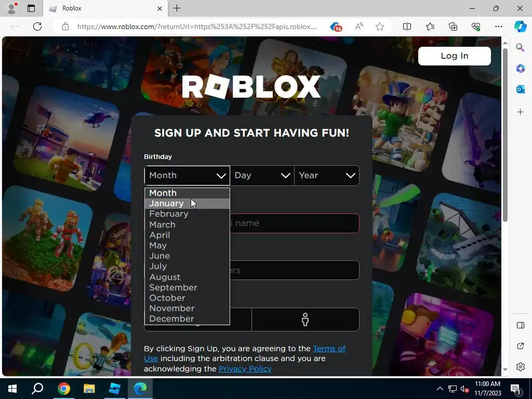Viewport: 532px width, 399px height.
Task: Click the scrollbar down arrow
Action: tap(505, 369)
